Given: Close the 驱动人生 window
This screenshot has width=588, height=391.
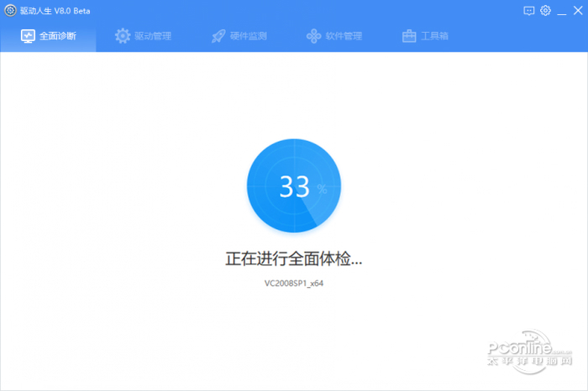Looking at the screenshot, I should 578,10.
